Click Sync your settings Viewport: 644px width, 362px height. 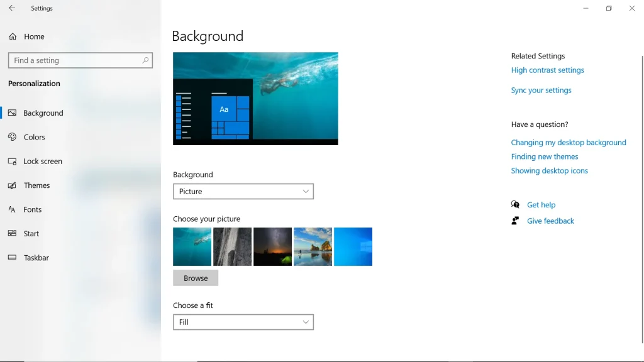[541, 90]
